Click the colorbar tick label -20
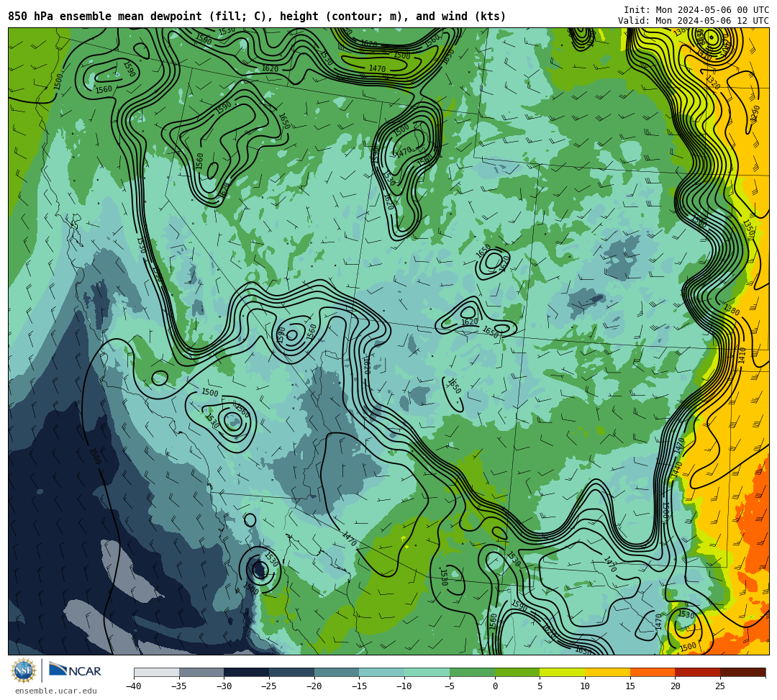 click(x=314, y=686)
